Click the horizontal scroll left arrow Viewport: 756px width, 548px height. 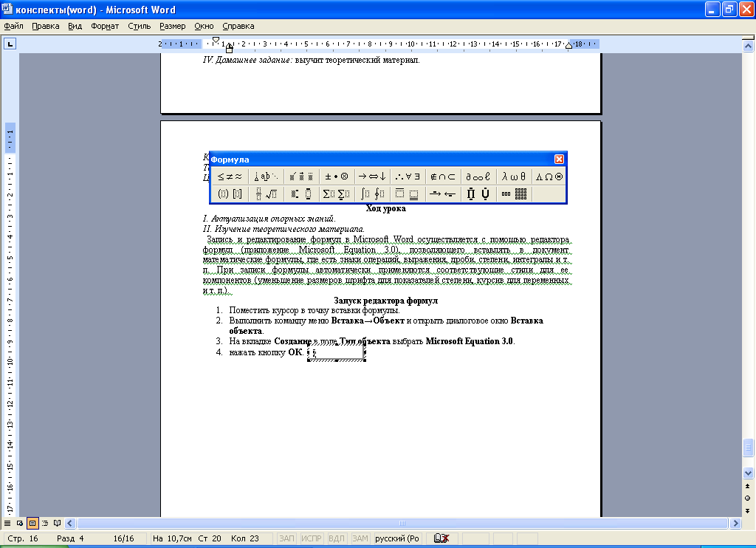70,523
